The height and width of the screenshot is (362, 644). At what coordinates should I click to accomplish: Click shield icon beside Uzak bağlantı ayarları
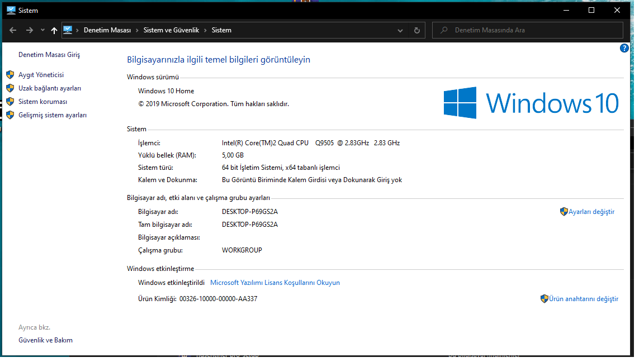(x=10, y=88)
